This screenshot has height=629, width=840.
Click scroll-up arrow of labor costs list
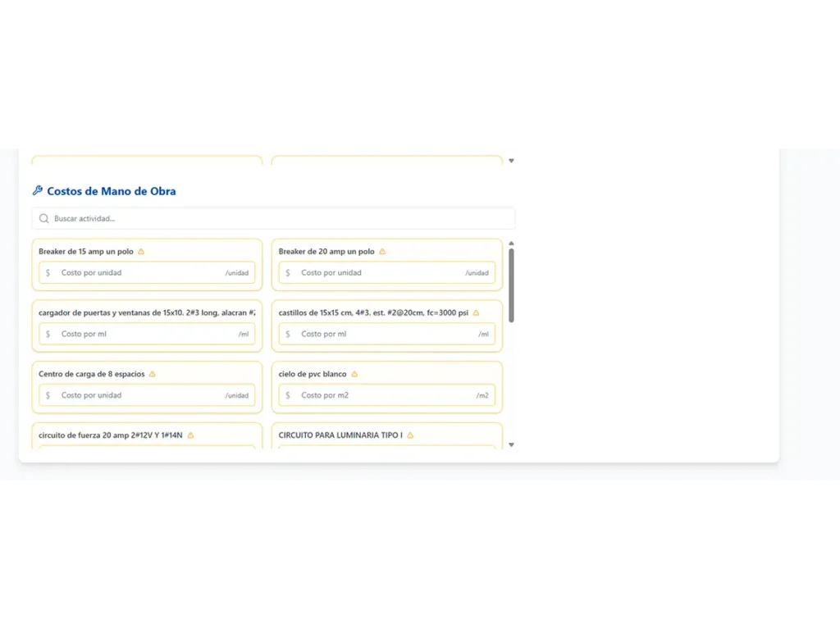point(511,244)
